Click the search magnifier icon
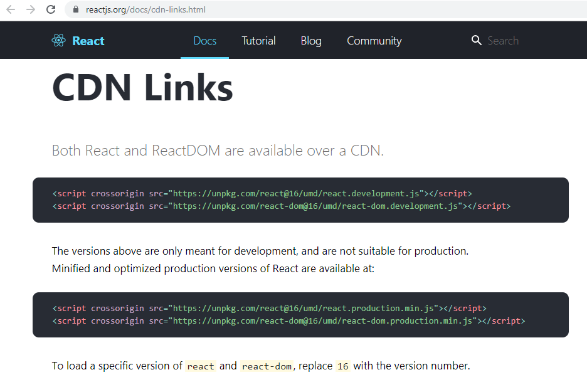Viewport: 587px width, 392px height. point(477,41)
